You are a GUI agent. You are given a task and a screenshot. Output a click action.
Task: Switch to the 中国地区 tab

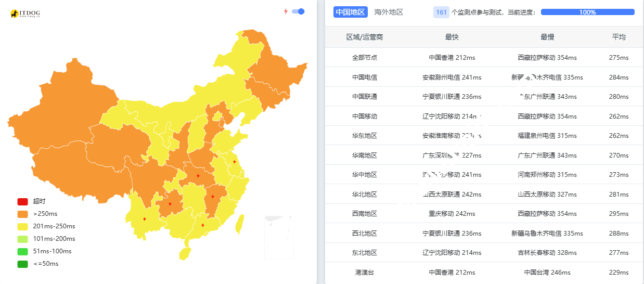coord(351,12)
